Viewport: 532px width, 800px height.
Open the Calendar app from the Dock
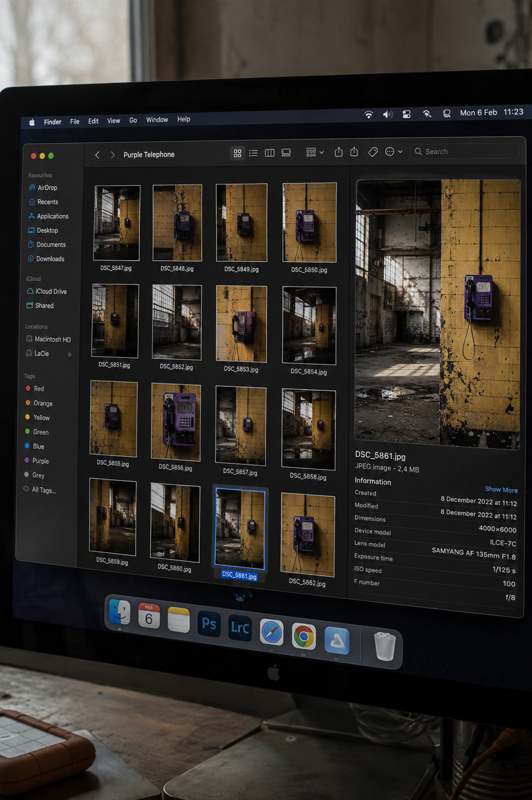[149, 616]
